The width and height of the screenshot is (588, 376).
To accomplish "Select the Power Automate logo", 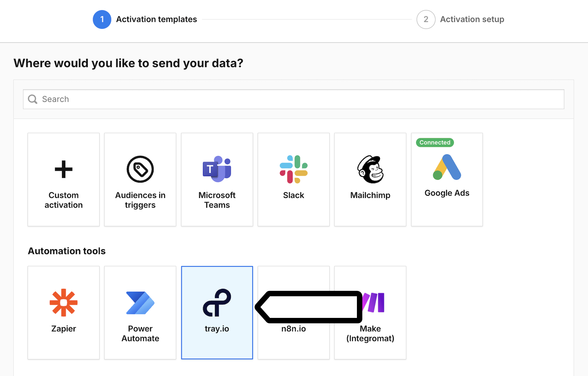I will point(140,303).
